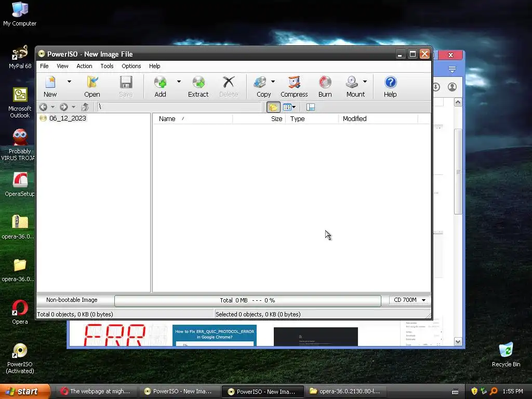Select the Recycle Bin desktop icon
Image resolution: width=532 pixels, height=399 pixels.
(x=506, y=355)
